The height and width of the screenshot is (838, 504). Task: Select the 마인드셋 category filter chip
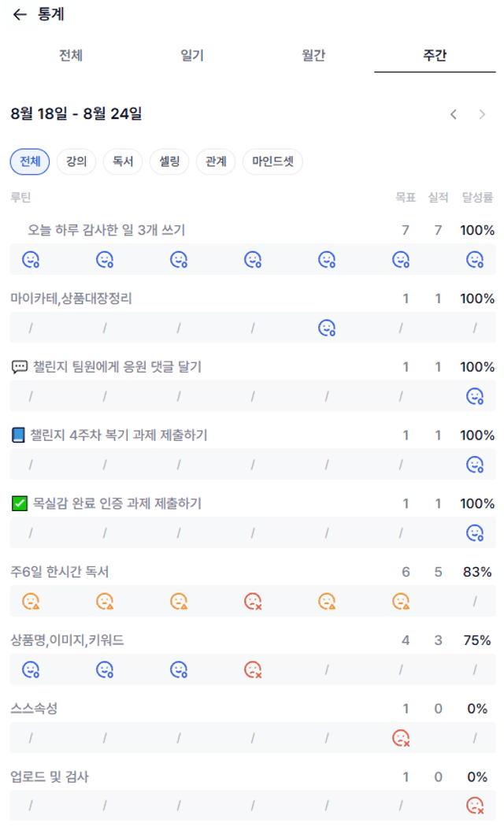click(272, 161)
